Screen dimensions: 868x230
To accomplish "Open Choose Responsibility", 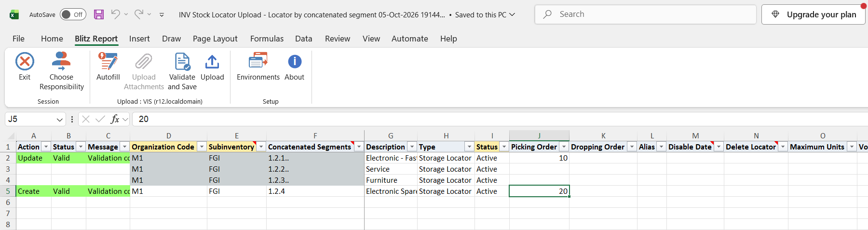I will point(61,71).
